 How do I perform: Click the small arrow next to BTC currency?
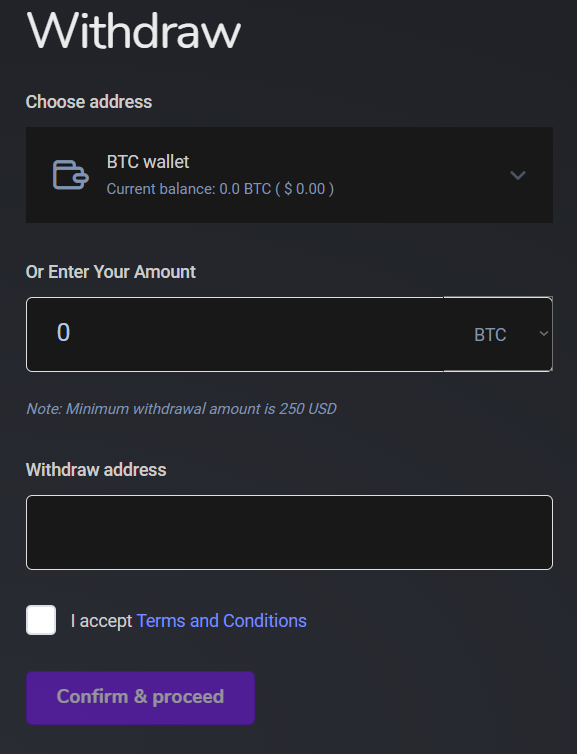click(543, 333)
